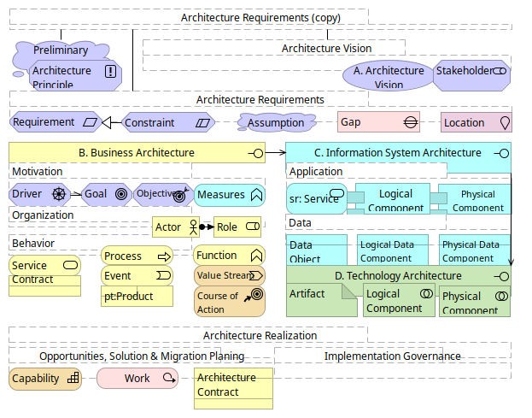Viewport: 532px width, 418px height.
Task: Select the Architecture Contract element
Action: pos(233,388)
